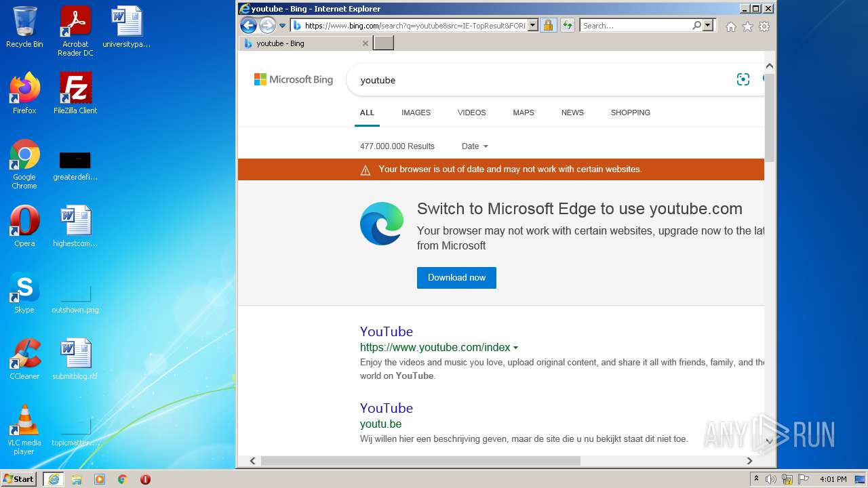Open the FileZilla Client desktop icon

pyautogui.click(x=75, y=94)
